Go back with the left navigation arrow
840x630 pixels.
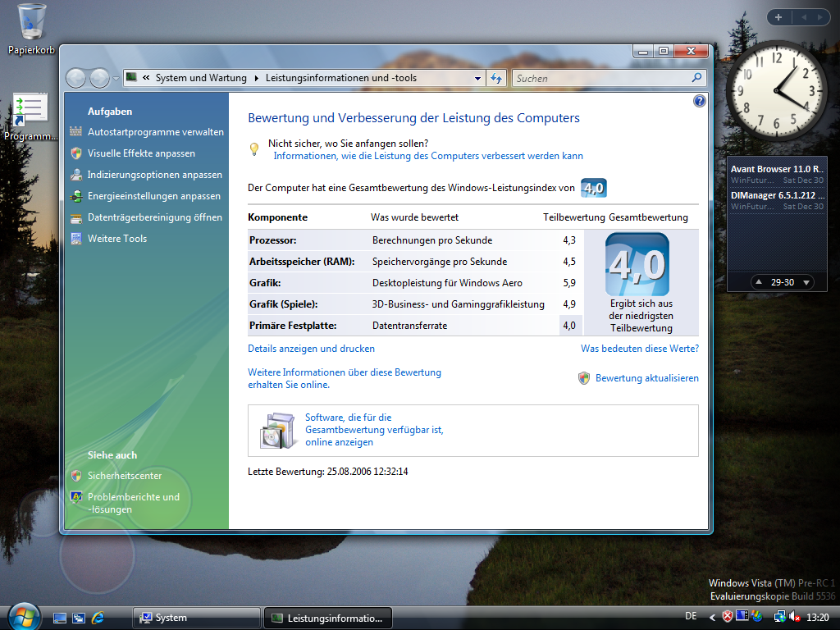point(76,79)
